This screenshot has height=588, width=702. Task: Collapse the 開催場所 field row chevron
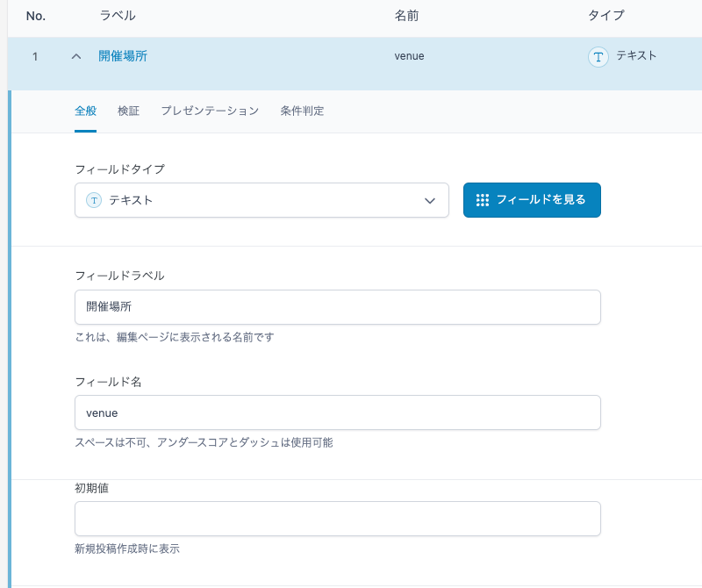pyautogui.click(x=76, y=56)
